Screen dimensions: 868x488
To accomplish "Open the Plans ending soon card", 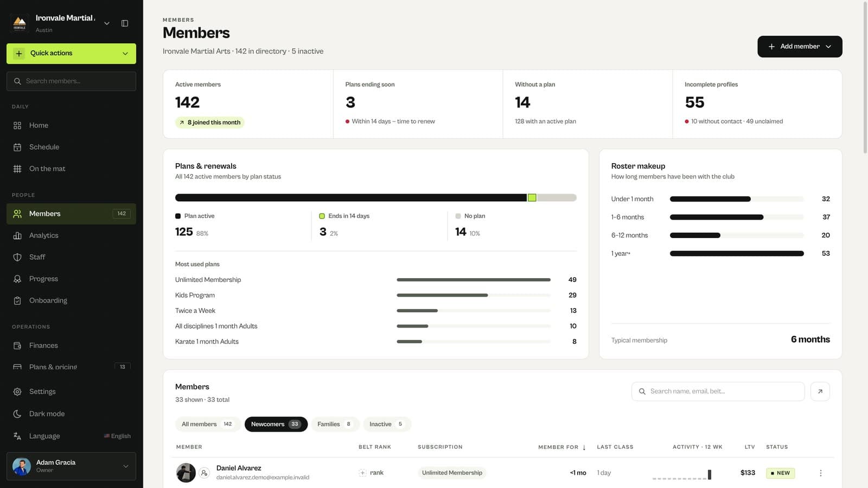I will (418, 104).
